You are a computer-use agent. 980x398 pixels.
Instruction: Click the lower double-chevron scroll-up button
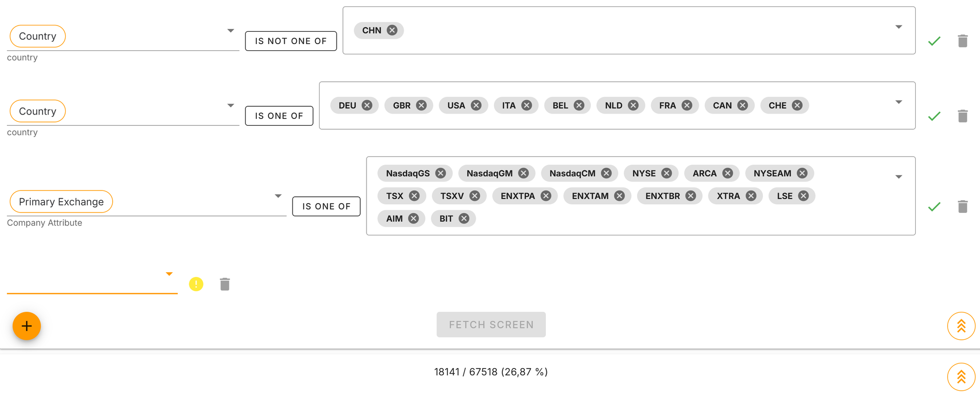[961, 377]
